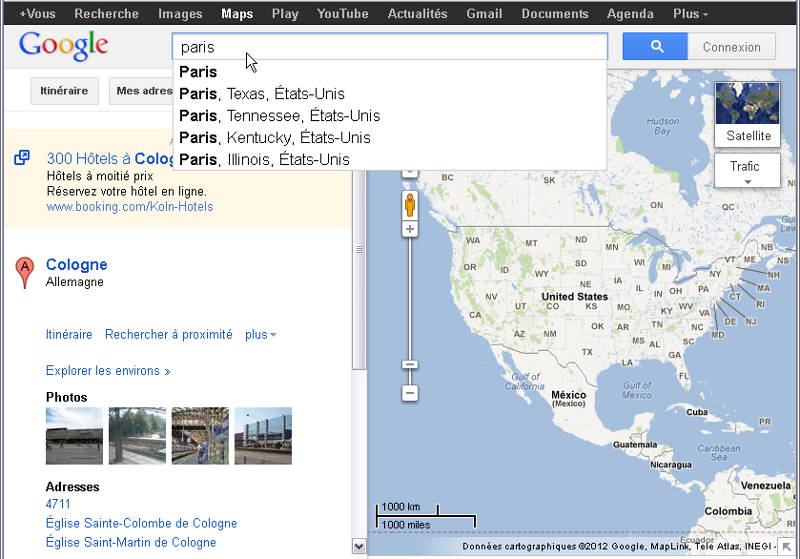Open the Cologne result title link
Viewport: 800px width, 559px height.
coord(77,264)
